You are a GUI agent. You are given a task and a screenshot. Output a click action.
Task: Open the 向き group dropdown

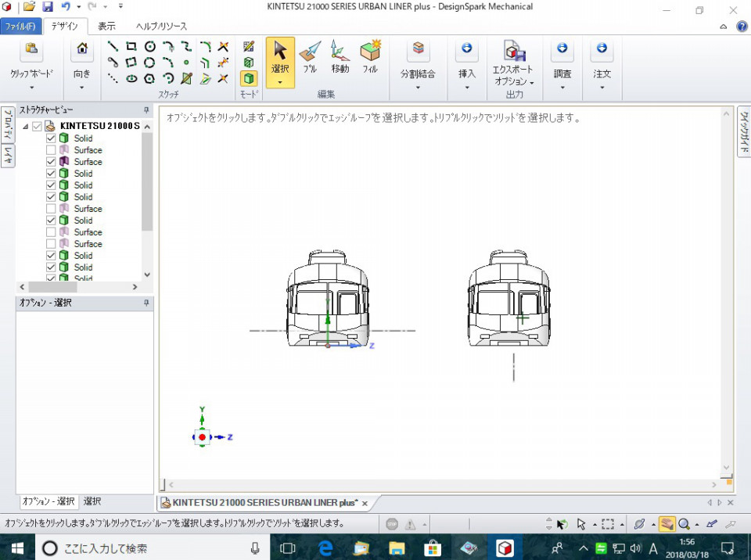coord(81,88)
